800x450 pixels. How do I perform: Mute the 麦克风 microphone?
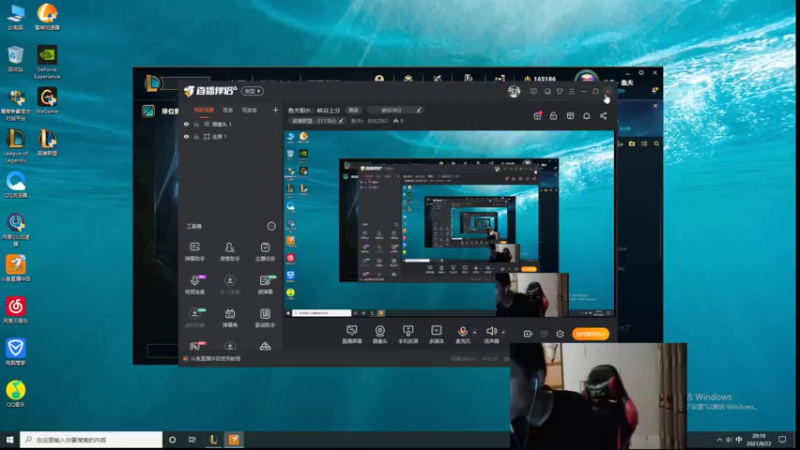[x=463, y=331]
